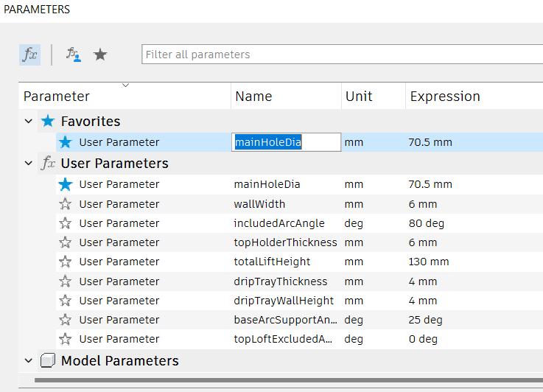Image resolution: width=543 pixels, height=392 pixels.
Task: Collapse the User Parameters group
Action: tap(29, 164)
